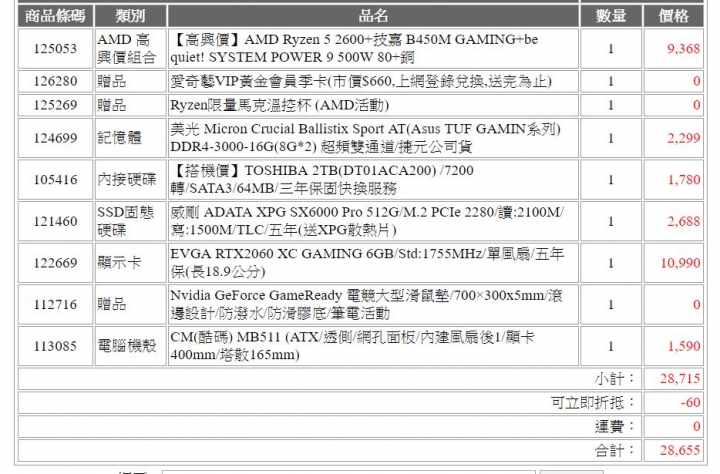Viewport: 720px width, 474px height.
Task: Click the price 2,299
Action: coord(684,138)
